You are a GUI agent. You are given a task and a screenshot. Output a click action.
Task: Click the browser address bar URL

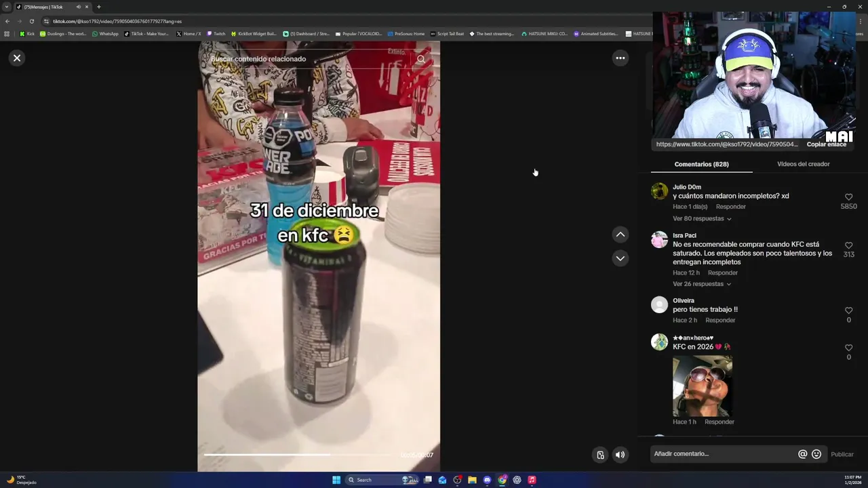pyautogui.click(x=117, y=21)
